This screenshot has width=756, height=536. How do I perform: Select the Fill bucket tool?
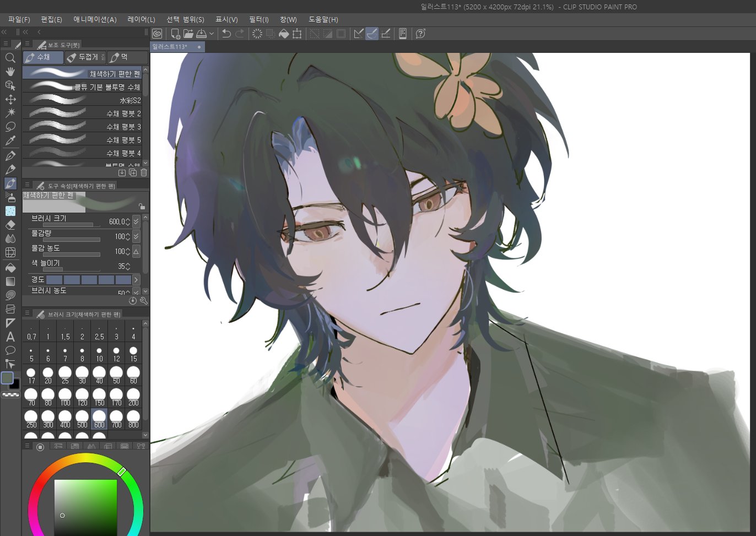coord(10,268)
